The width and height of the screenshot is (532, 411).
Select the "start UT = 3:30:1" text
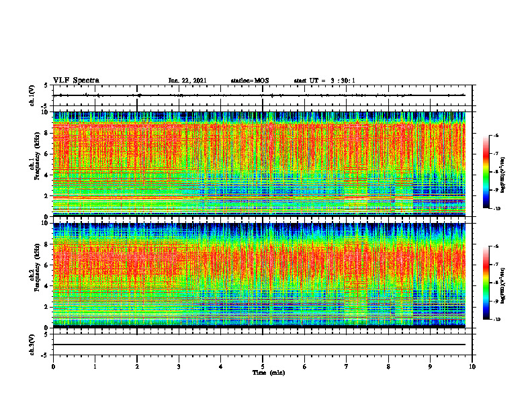coord(324,81)
